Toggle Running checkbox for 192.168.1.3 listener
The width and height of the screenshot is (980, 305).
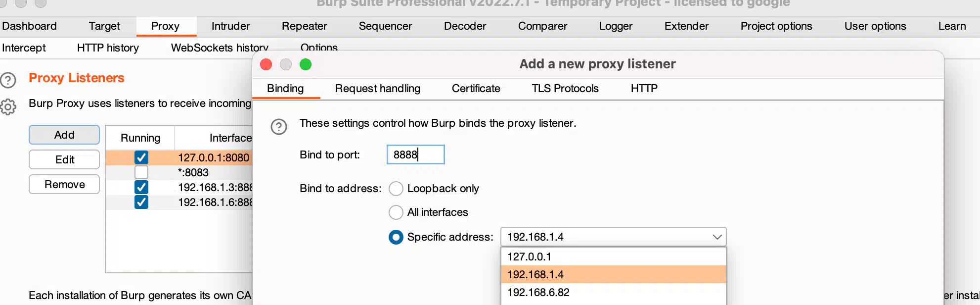coord(141,187)
